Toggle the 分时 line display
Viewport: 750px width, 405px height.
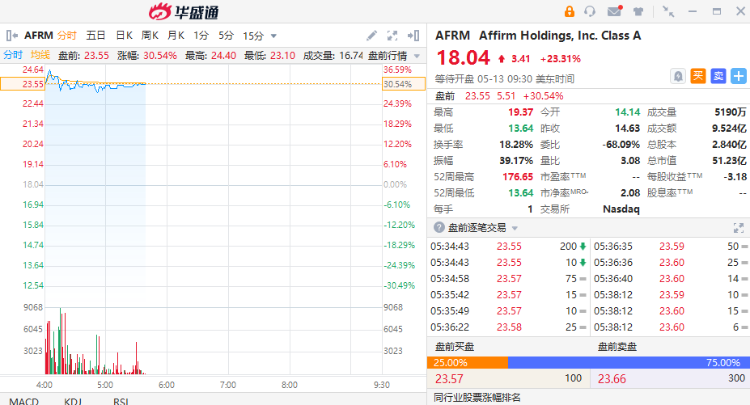click(13, 54)
